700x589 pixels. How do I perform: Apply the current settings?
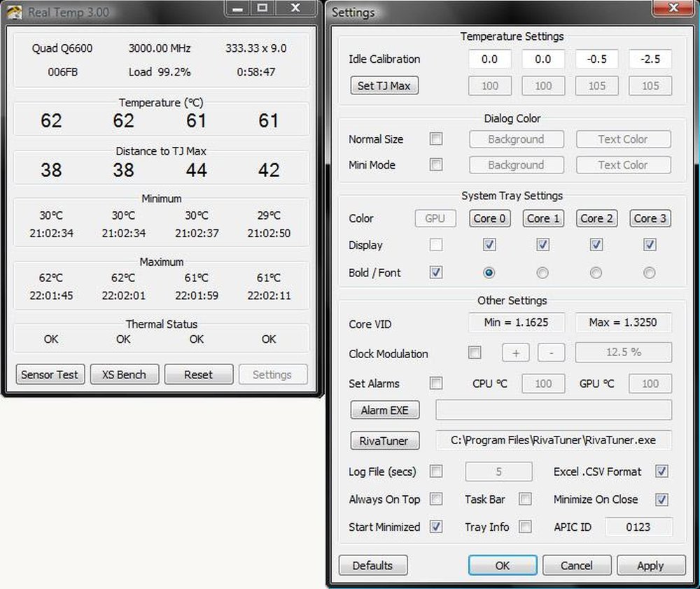click(x=651, y=565)
